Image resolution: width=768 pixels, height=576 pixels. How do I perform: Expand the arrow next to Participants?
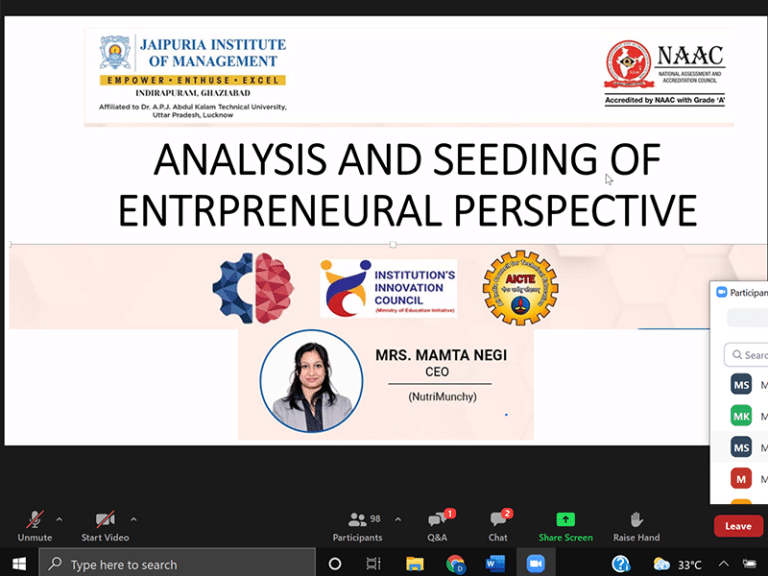pyautogui.click(x=398, y=519)
